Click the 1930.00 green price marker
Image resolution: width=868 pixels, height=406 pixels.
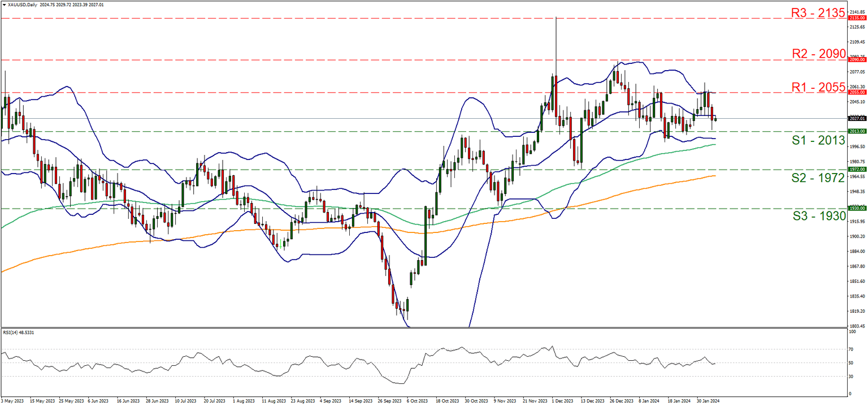pyautogui.click(x=856, y=208)
